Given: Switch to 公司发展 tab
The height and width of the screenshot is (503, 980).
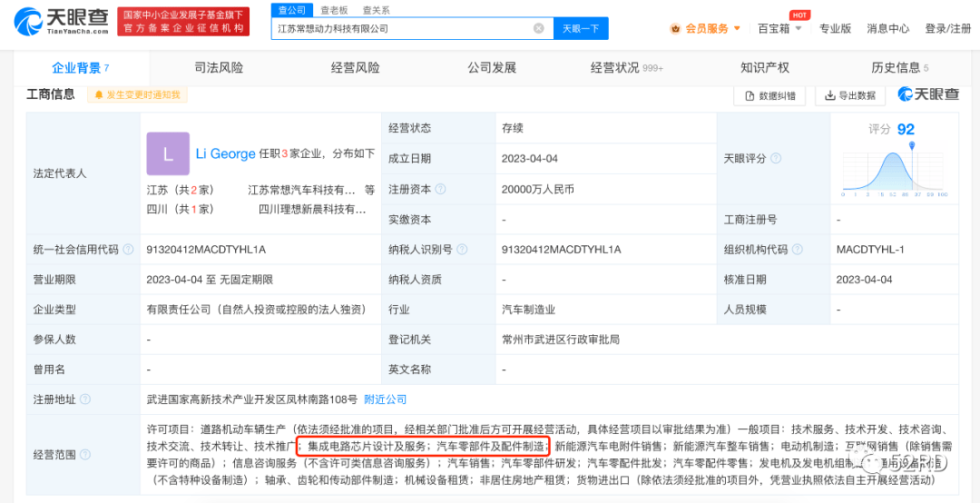Looking at the screenshot, I should 492,68.
